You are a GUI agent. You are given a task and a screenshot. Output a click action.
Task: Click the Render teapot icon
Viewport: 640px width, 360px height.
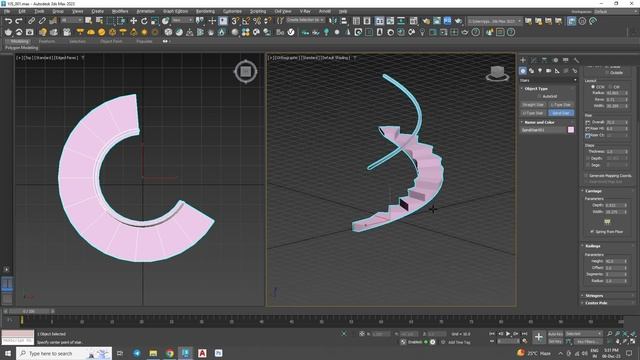coord(458,21)
